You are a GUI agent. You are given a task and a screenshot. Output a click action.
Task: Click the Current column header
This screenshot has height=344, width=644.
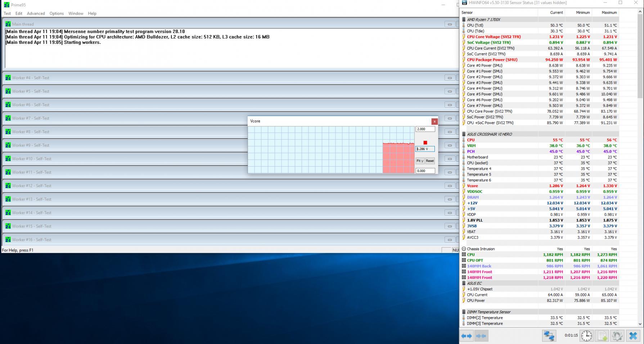point(551,13)
